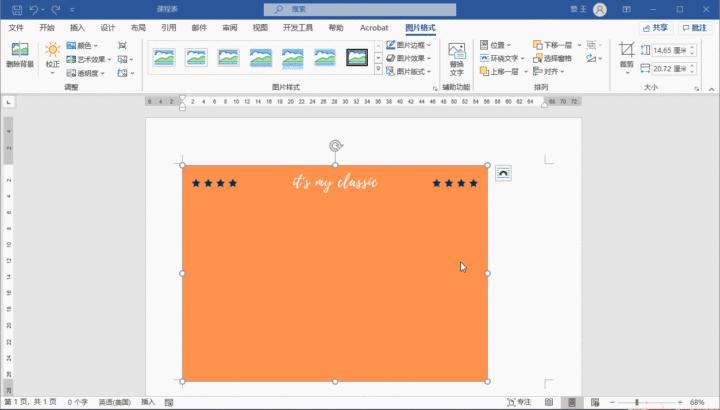Click the zoom in plus button
This screenshot has height=410, width=720.
tap(680, 402)
